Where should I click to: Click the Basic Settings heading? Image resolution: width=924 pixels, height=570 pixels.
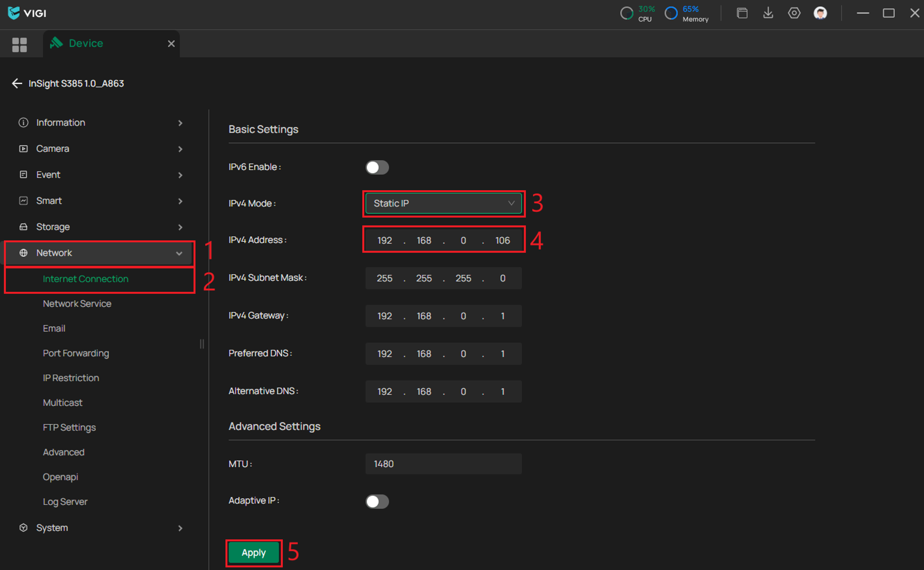click(x=263, y=129)
